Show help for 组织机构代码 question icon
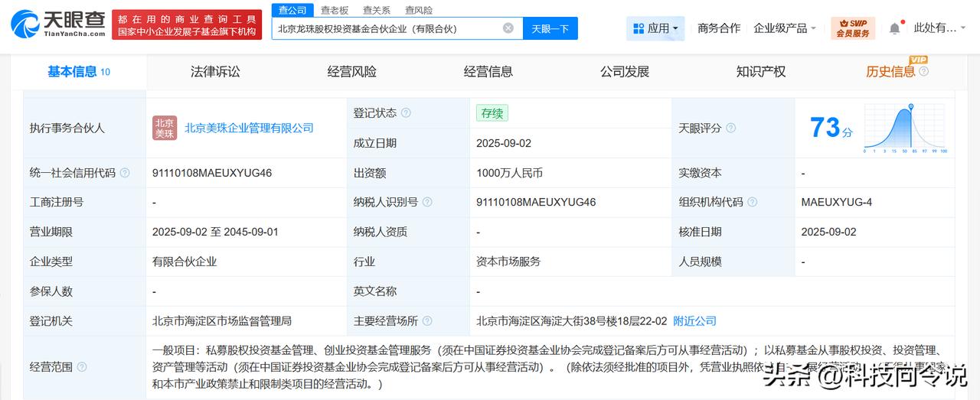Screen dimensions: 980x400 (x=753, y=203)
